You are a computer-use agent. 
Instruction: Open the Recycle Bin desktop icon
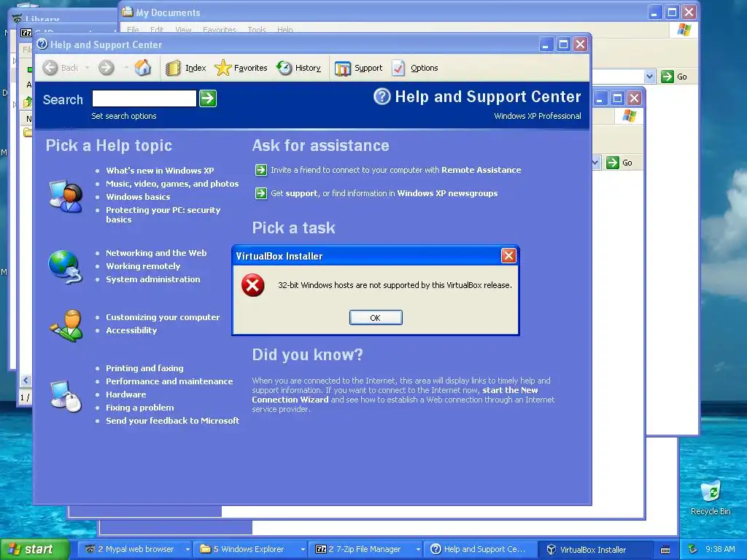[x=711, y=498]
